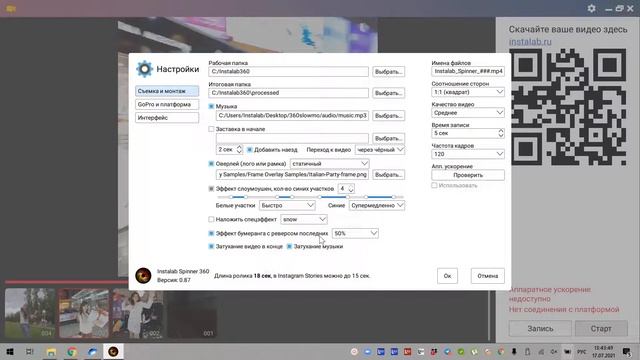
Task: Click Выбрать button for the overlay frame
Action: click(x=389, y=175)
